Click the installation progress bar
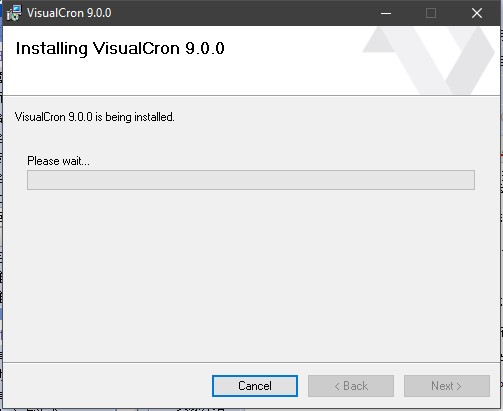The height and width of the screenshot is (411, 503). tap(251, 180)
